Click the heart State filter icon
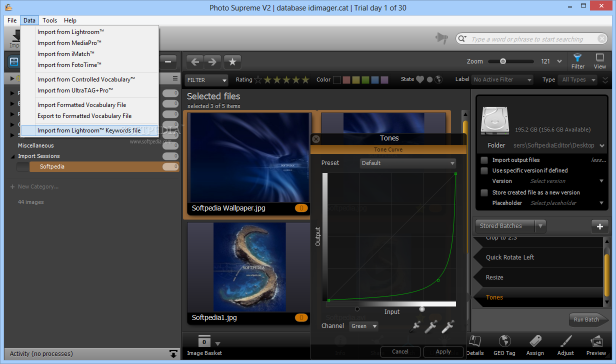Image resolution: width=616 pixels, height=364 pixels. [x=420, y=79]
